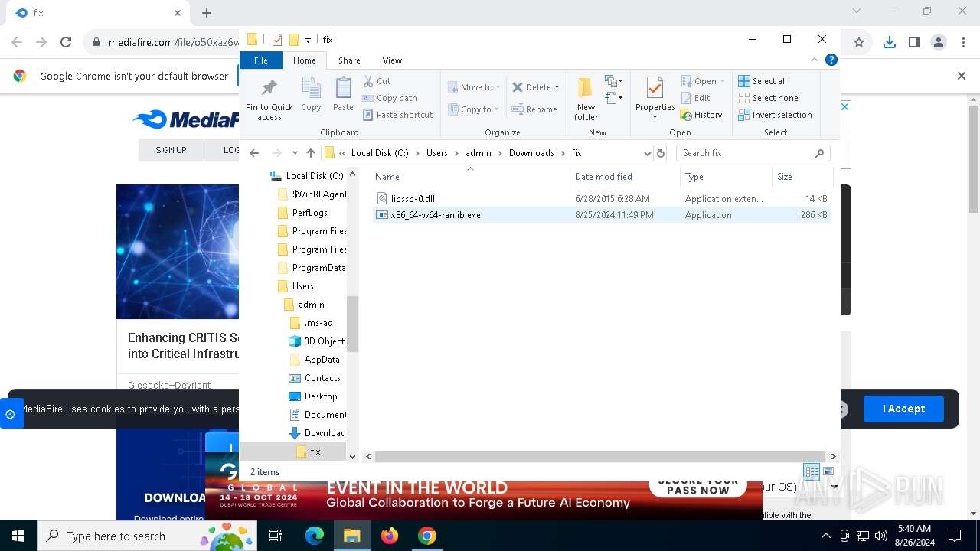Click Windows Start button
Screen dimensions: 980x551
pos(18,536)
